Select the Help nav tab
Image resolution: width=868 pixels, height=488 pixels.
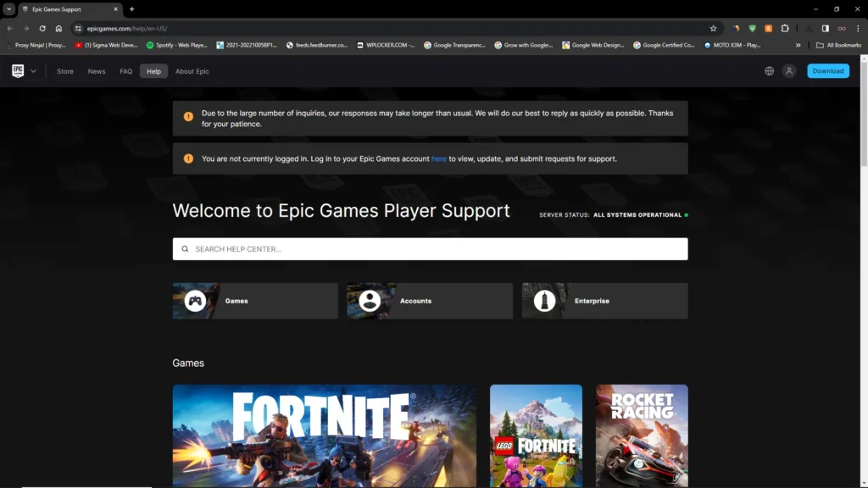coord(154,71)
